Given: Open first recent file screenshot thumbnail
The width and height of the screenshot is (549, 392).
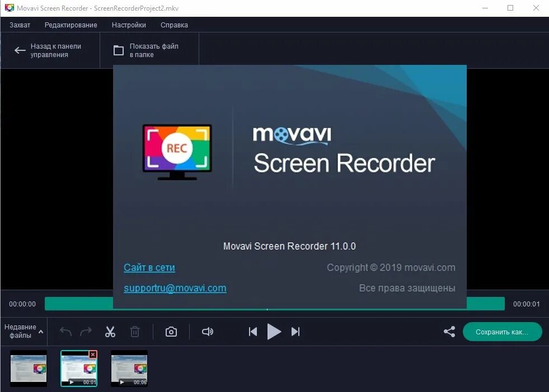Looking at the screenshot, I should click(29, 368).
